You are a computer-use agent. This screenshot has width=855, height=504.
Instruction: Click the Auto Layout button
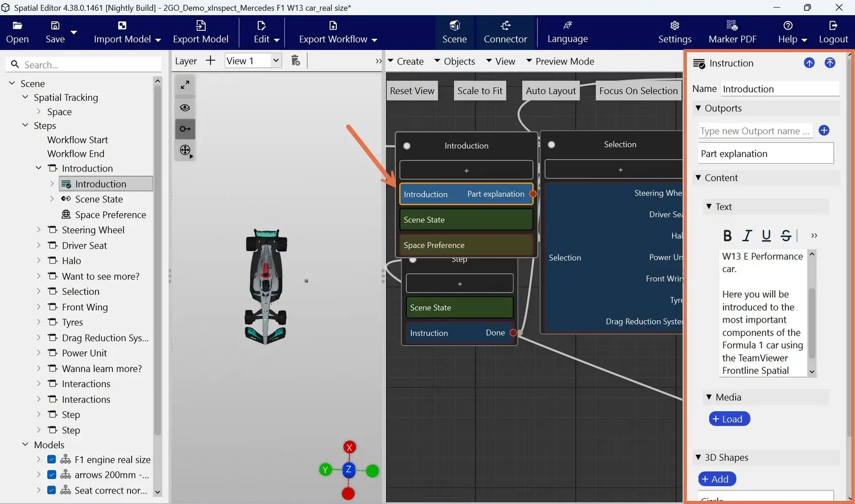tap(551, 91)
